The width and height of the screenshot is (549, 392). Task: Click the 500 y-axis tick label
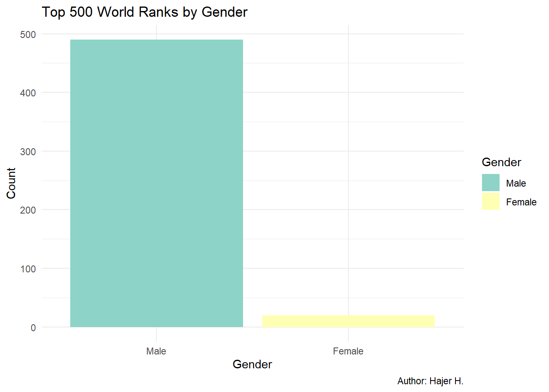[x=28, y=34]
